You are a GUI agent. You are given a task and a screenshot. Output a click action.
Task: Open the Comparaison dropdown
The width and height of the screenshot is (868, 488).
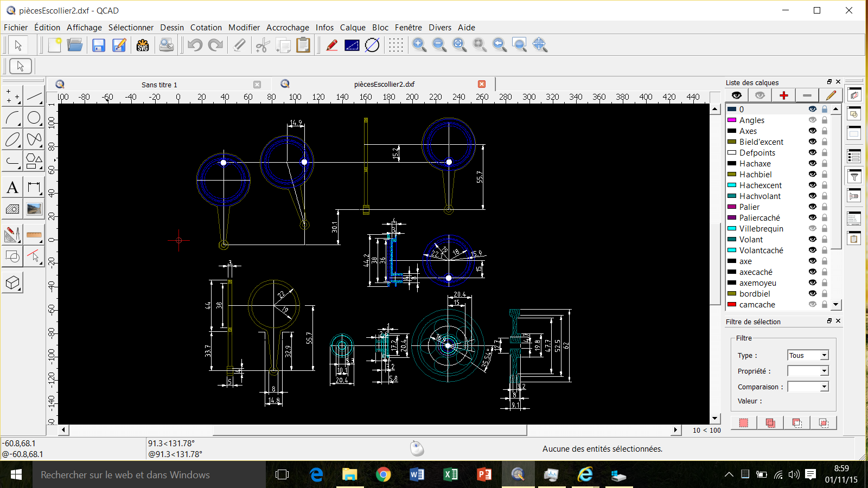coord(808,387)
